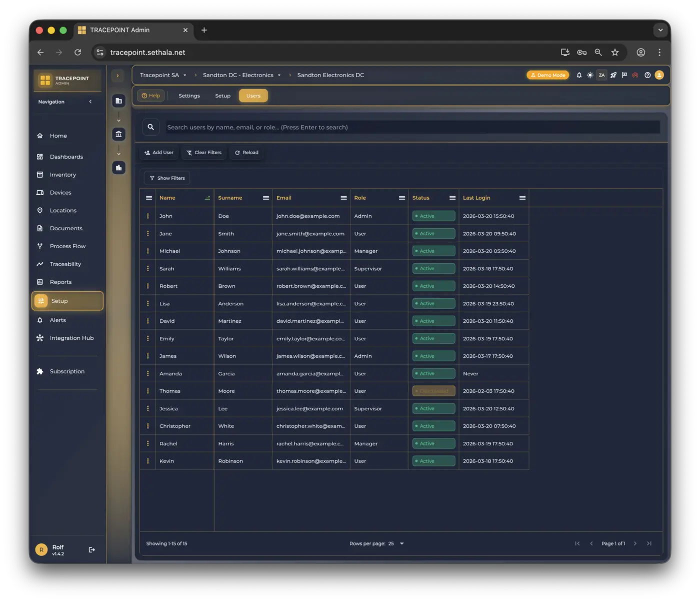
Task: Click the red broadcast signal icon
Action: pos(635,75)
